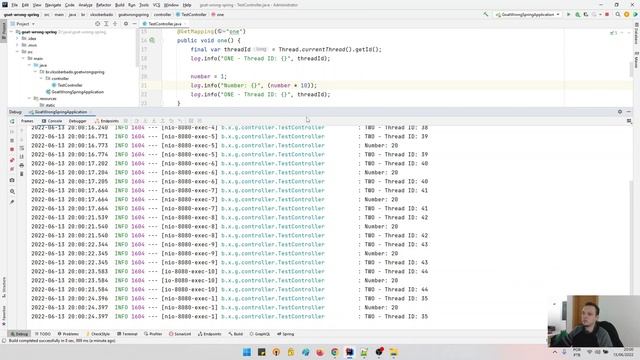Viewport: 640px width, 360px height.
Task: Clear console with the trash icon
Action: (x=22, y=174)
